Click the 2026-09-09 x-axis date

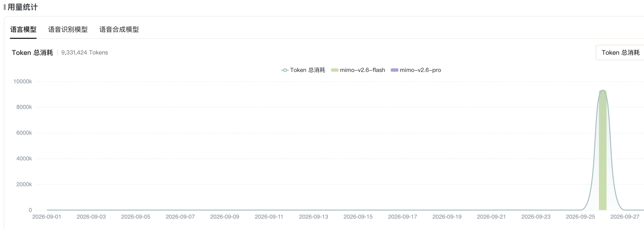[x=225, y=217]
